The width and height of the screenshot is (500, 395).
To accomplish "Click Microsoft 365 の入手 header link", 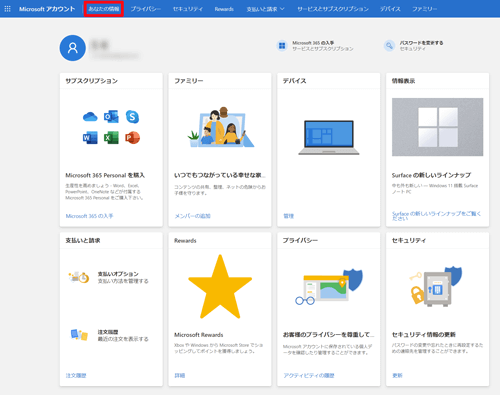I will pyautogui.click(x=313, y=43).
